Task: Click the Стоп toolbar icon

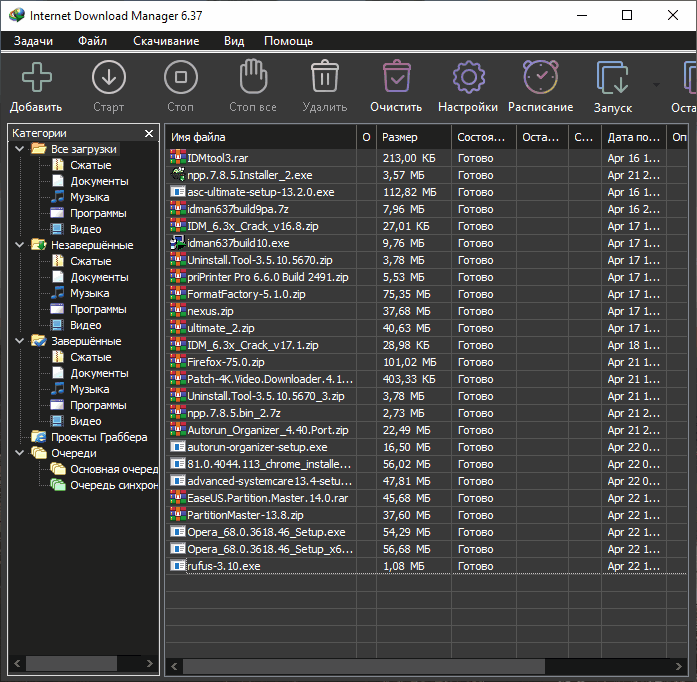Action: (x=180, y=77)
